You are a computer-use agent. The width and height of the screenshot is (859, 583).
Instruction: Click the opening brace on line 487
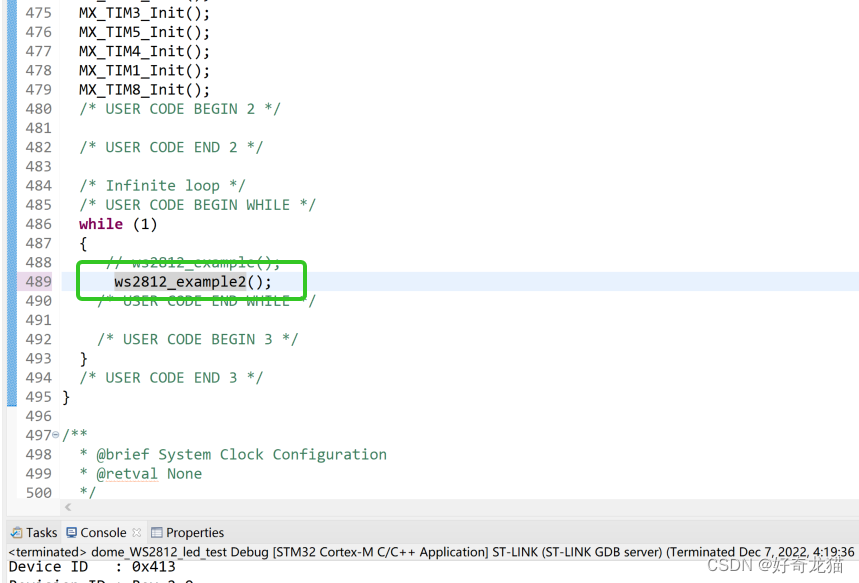[83, 243]
